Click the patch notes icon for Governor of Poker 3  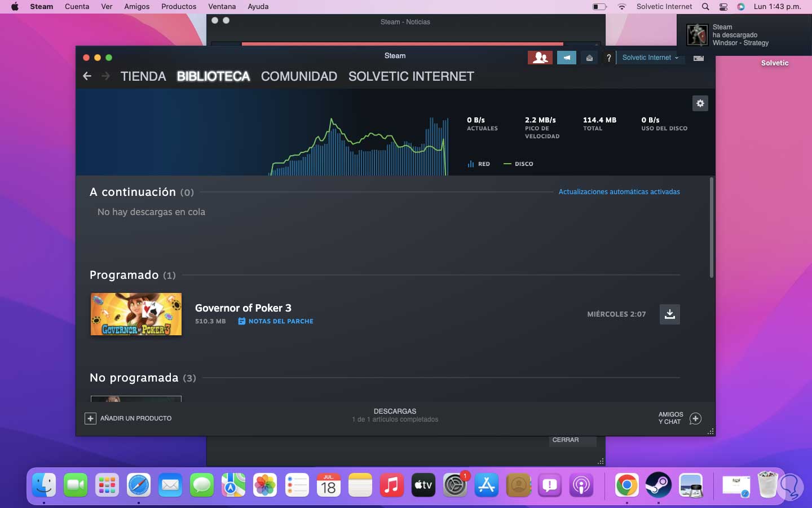[241, 321]
